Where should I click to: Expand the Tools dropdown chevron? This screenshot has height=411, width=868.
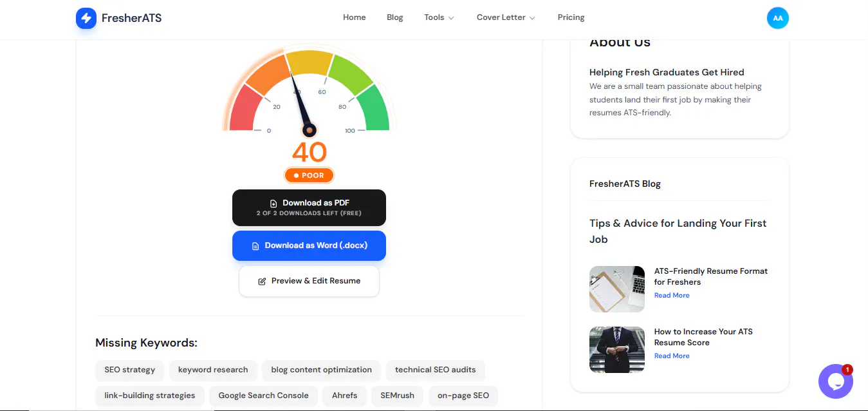(x=451, y=18)
